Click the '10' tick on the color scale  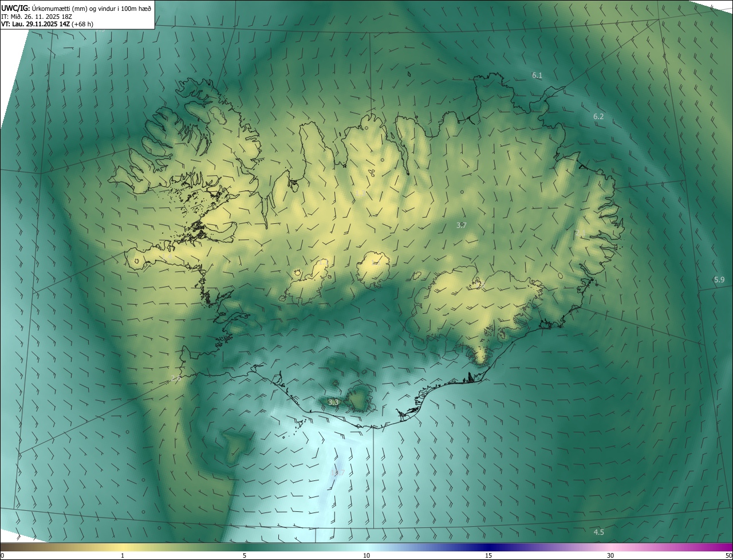366,555
